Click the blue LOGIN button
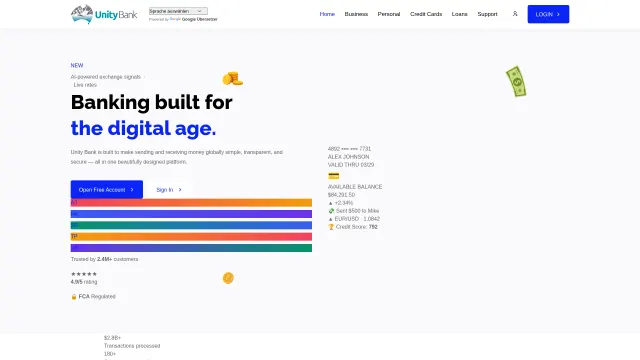640x360 pixels. (548, 14)
